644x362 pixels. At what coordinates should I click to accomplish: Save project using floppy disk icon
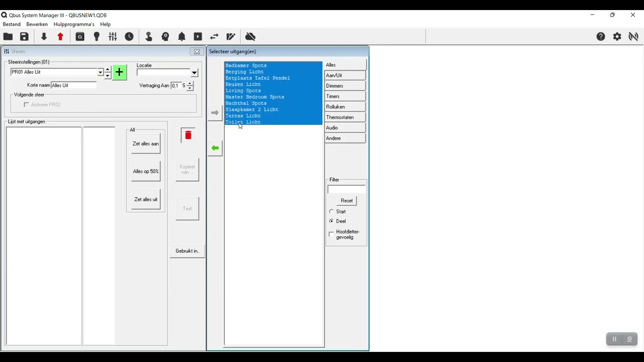24,37
